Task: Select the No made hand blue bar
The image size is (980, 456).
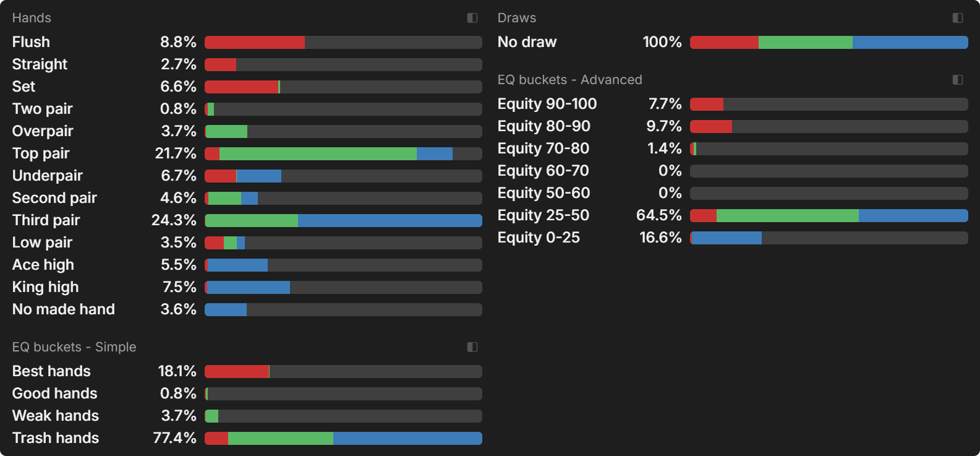Action: pyautogui.click(x=226, y=309)
